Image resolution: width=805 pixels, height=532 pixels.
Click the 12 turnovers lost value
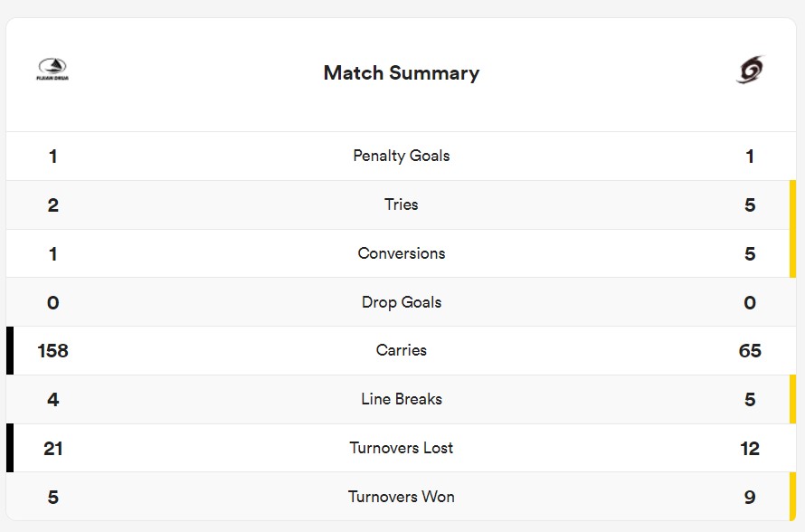point(750,449)
